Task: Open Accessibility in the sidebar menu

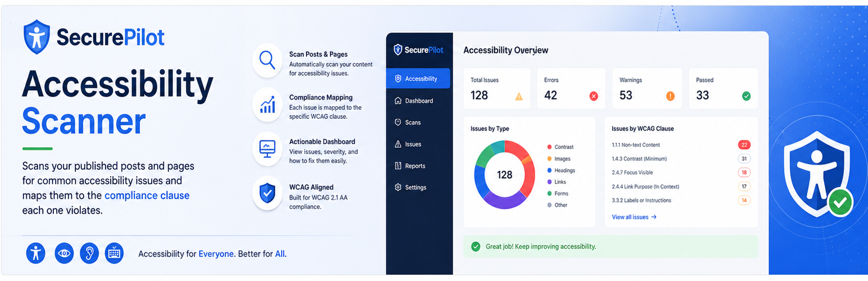Action: pyautogui.click(x=418, y=79)
